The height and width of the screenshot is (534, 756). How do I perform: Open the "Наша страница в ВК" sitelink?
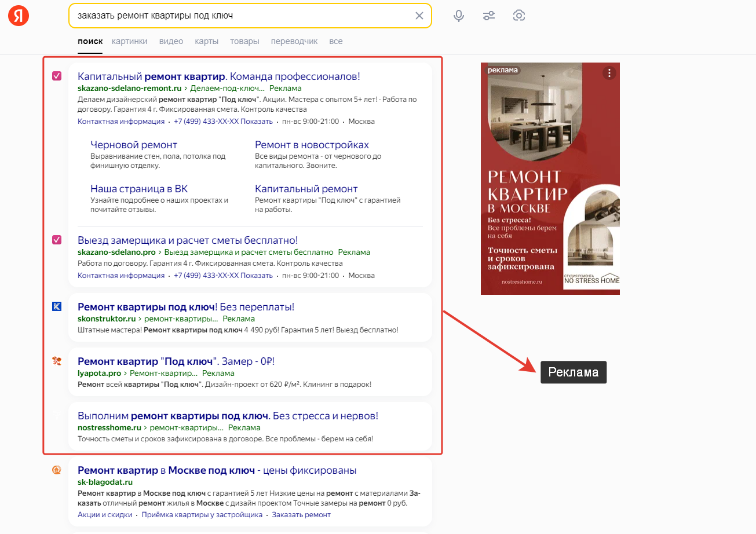(139, 189)
